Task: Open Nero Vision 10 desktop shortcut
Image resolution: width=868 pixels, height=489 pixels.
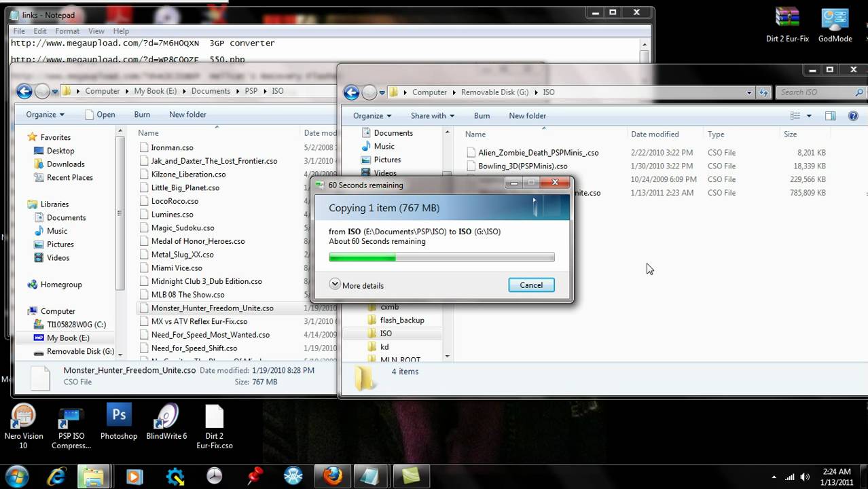Action: click(x=24, y=427)
